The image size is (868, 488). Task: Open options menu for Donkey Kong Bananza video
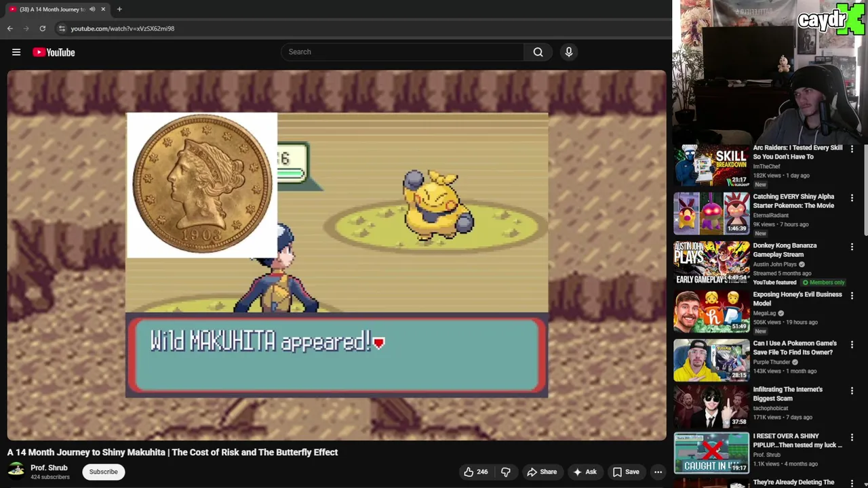(x=852, y=246)
